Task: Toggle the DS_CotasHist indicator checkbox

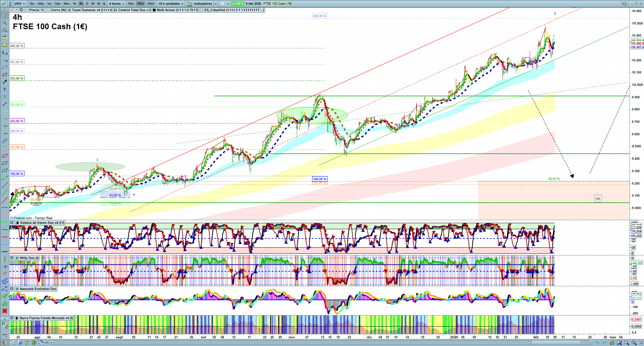Action: click(202, 10)
